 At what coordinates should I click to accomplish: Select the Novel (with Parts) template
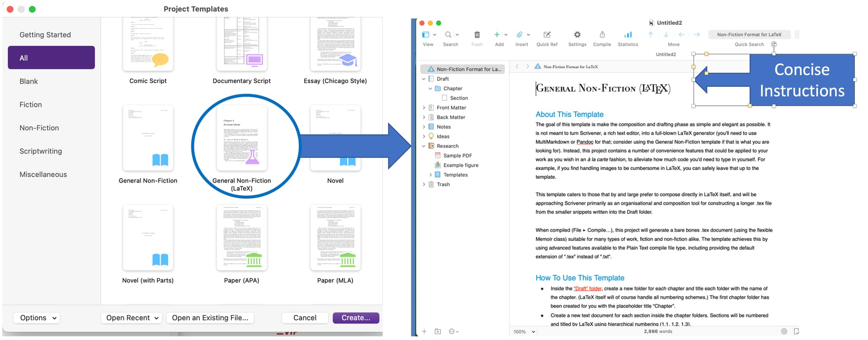coord(148,238)
